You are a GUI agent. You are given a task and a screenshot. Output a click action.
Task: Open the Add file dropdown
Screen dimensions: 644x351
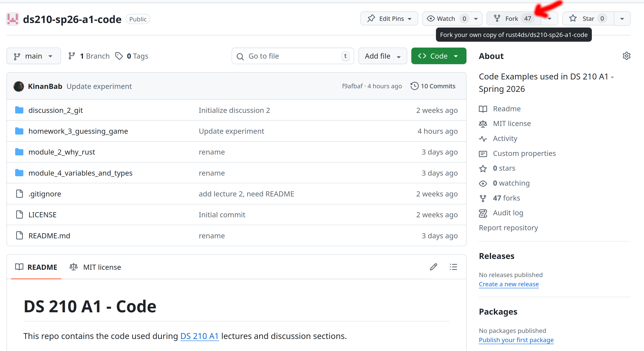click(x=382, y=56)
